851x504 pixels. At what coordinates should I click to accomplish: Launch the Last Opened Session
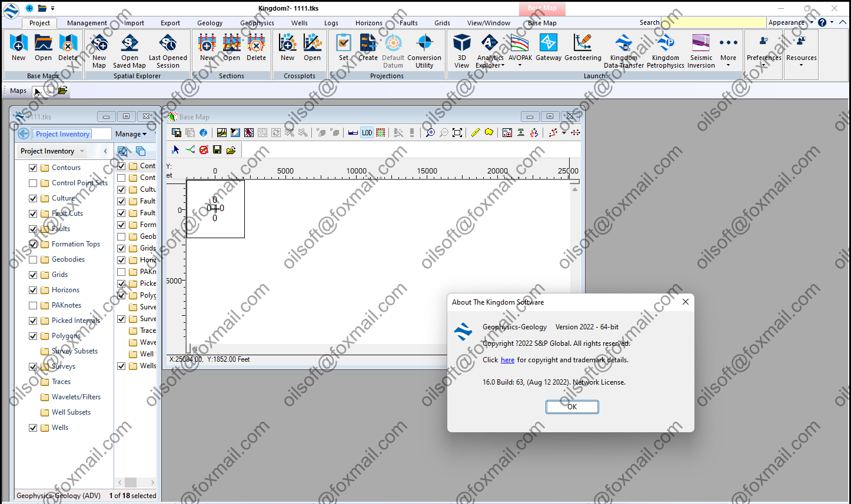click(168, 50)
